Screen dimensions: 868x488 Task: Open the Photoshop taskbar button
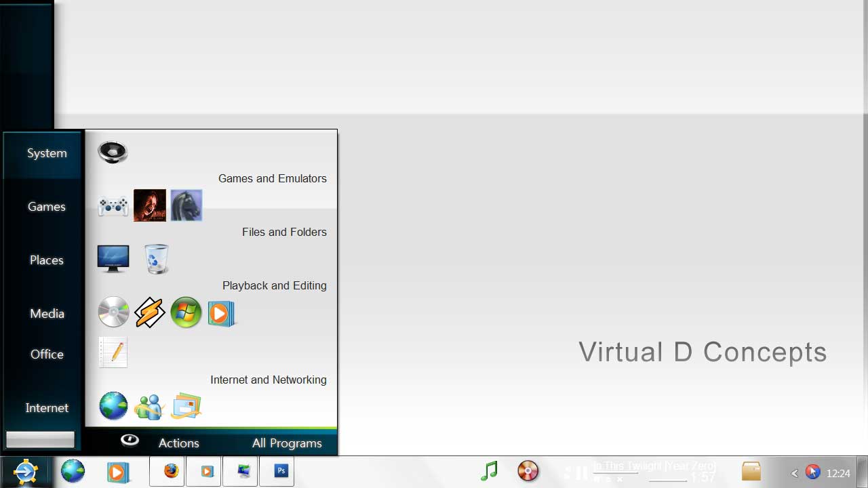click(x=281, y=471)
